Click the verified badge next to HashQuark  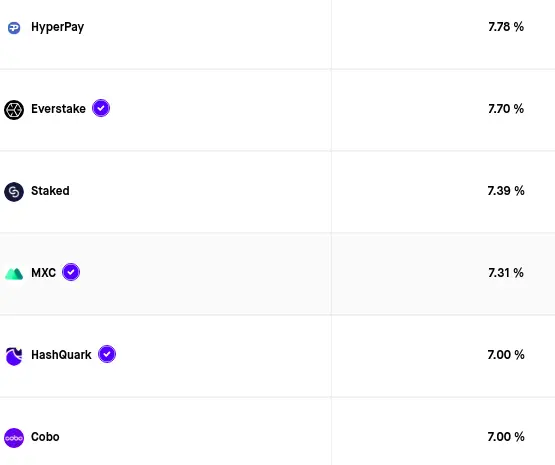pyautogui.click(x=107, y=354)
